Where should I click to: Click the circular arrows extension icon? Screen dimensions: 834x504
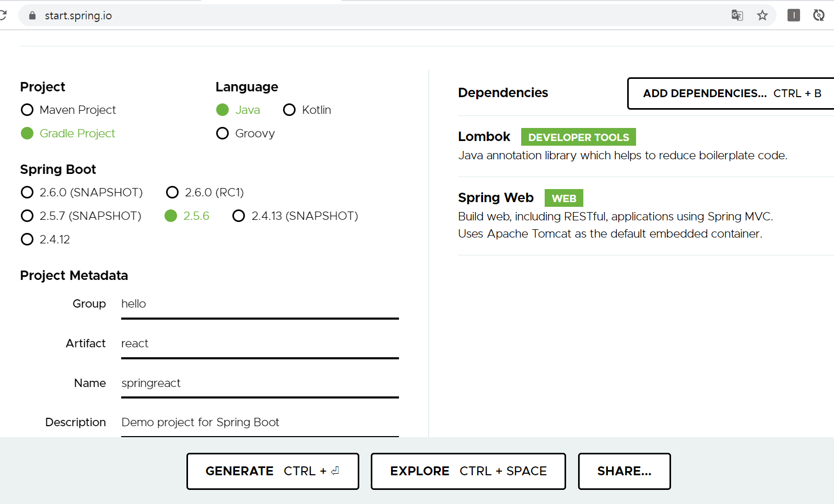(819, 15)
